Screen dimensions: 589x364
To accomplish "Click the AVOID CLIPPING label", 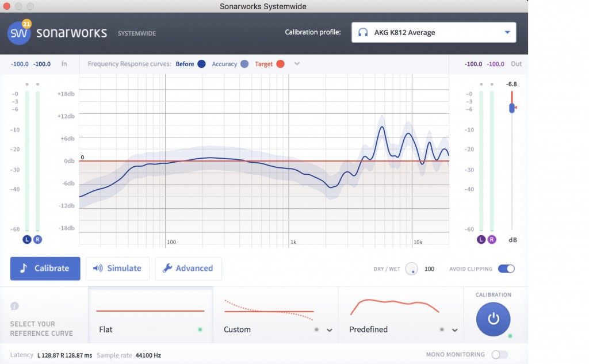I will click(471, 269).
